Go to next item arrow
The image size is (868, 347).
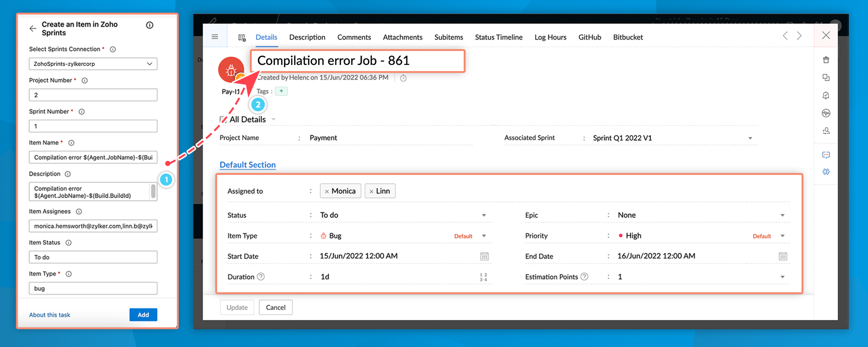[x=799, y=36]
